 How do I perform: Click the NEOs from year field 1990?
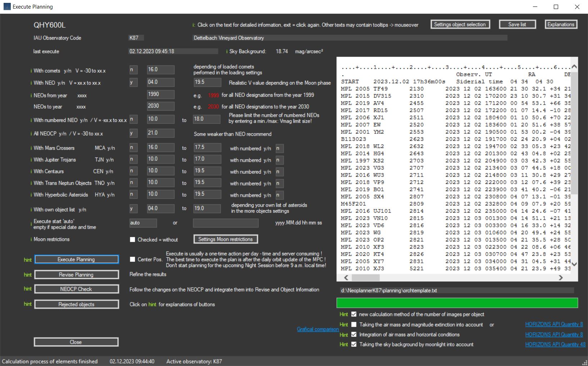click(x=160, y=95)
